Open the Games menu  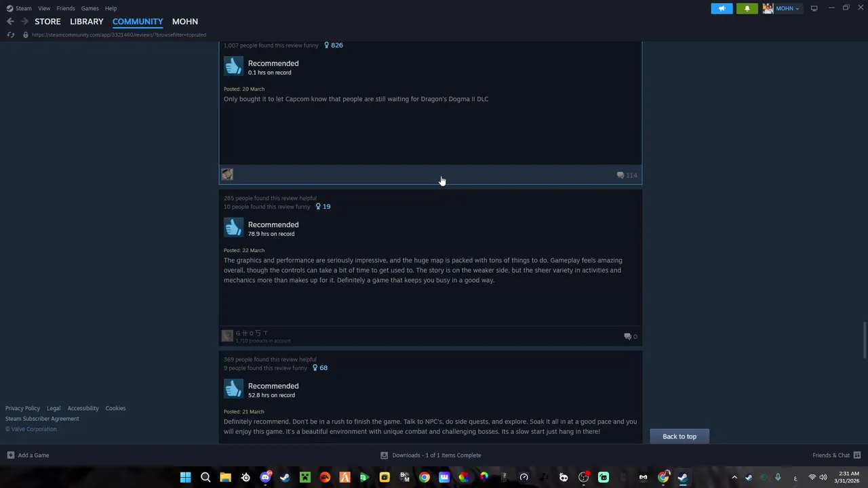tap(90, 8)
